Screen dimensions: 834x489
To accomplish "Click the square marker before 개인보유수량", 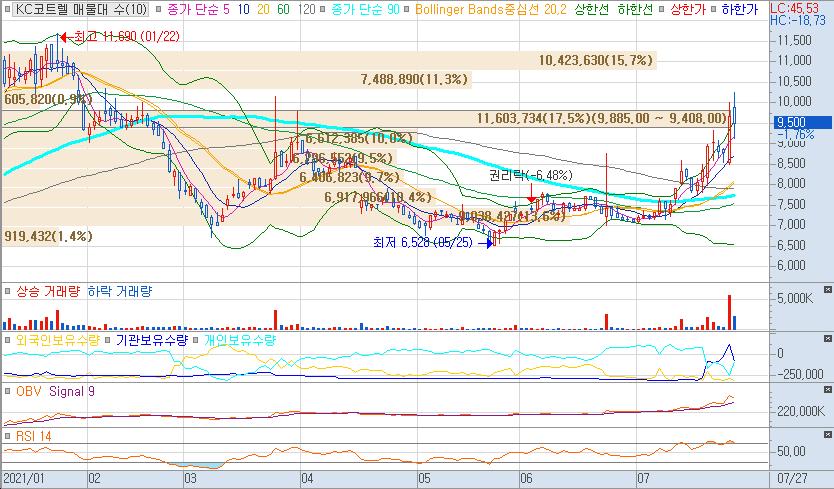I will (x=196, y=340).
